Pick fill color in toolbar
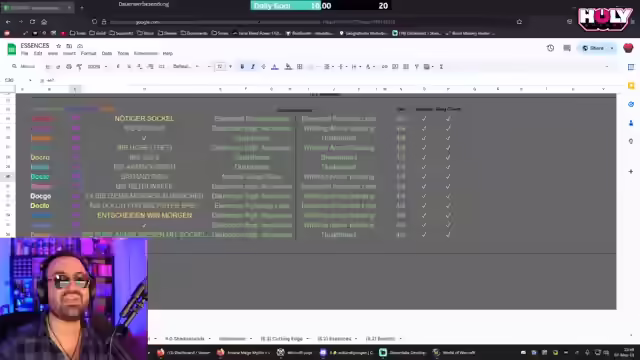The height and width of the screenshot is (360, 640). (x=288, y=67)
